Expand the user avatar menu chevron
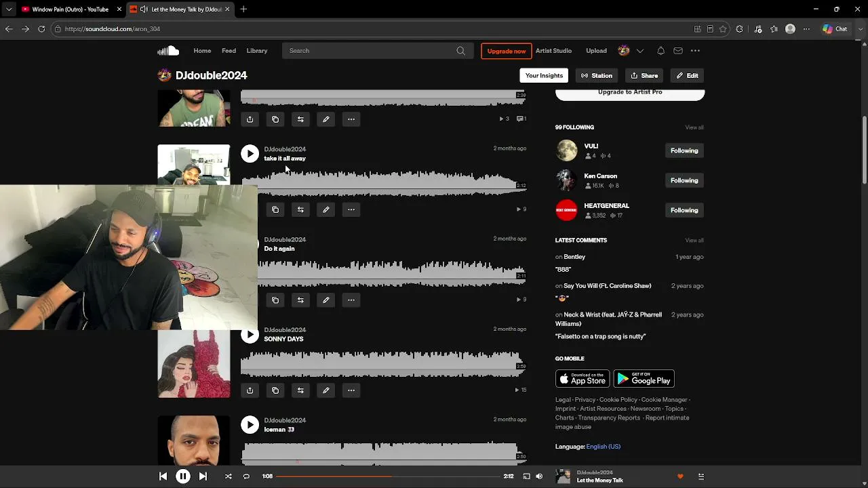Viewport: 868px width, 488px height. tap(639, 51)
